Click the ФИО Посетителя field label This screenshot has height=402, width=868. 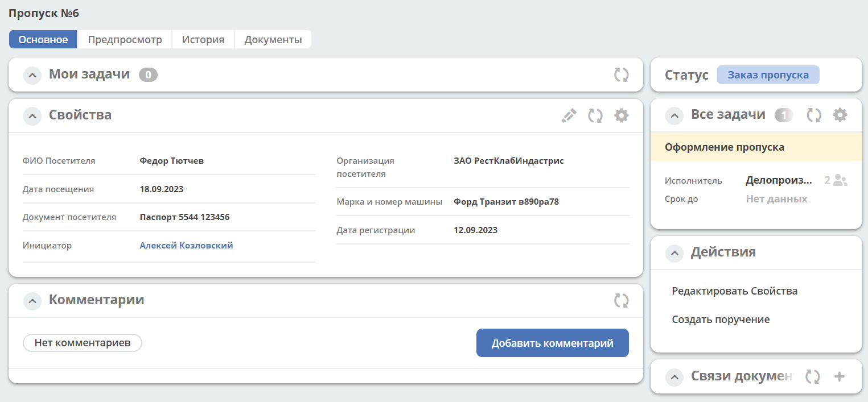[x=59, y=161]
